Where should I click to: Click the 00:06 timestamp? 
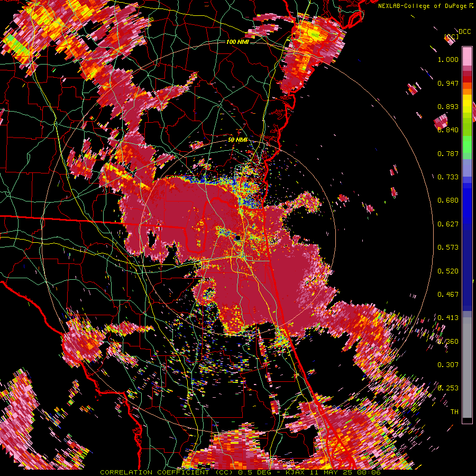(370, 472)
